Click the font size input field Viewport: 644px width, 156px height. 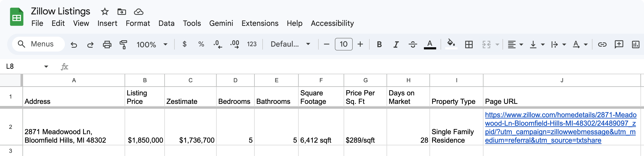click(x=344, y=44)
